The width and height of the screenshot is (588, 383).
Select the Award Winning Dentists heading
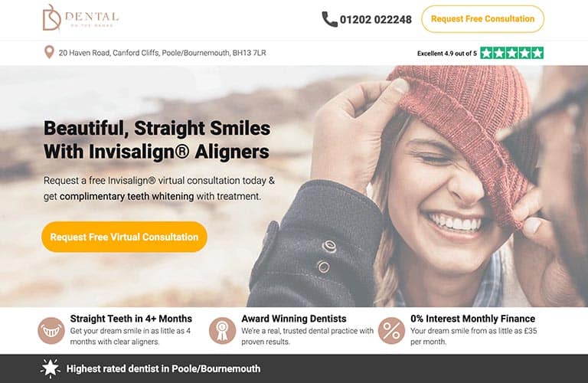coord(294,319)
